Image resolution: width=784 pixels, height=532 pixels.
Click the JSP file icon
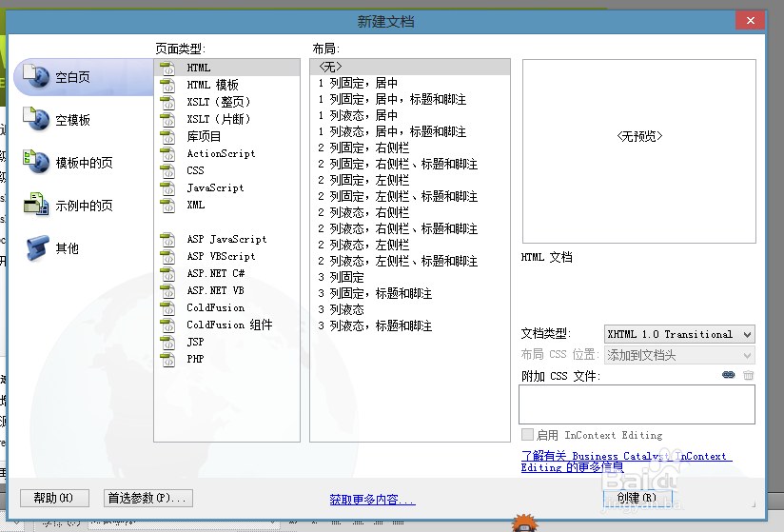(x=168, y=342)
